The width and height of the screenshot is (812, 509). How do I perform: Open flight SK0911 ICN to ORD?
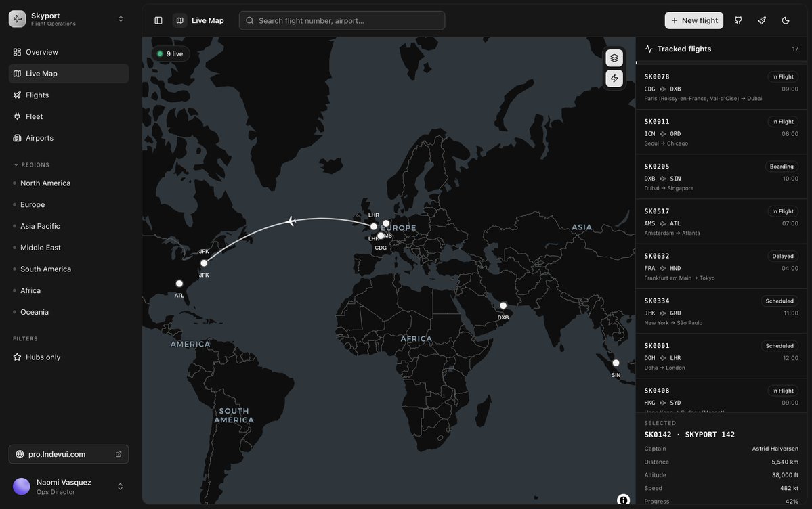click(x=721, y=132)
